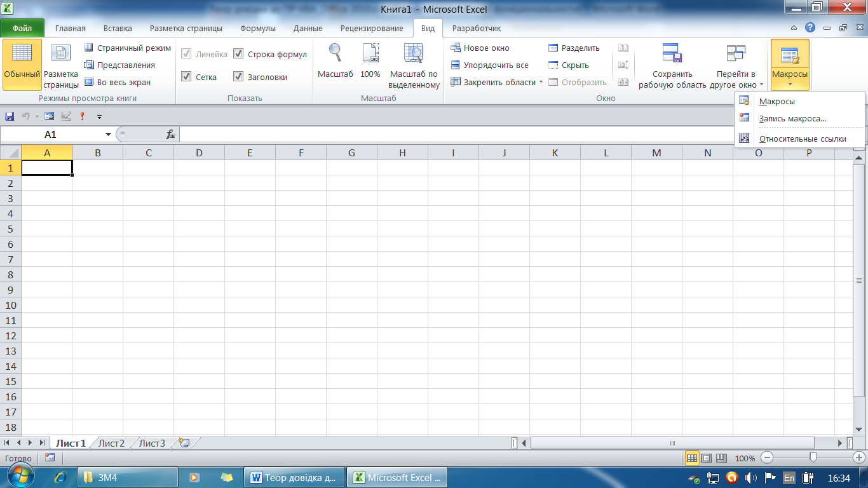Click the form icon in quick access toolbar
The width and height of the screenshot is (868, 488).
50,116
